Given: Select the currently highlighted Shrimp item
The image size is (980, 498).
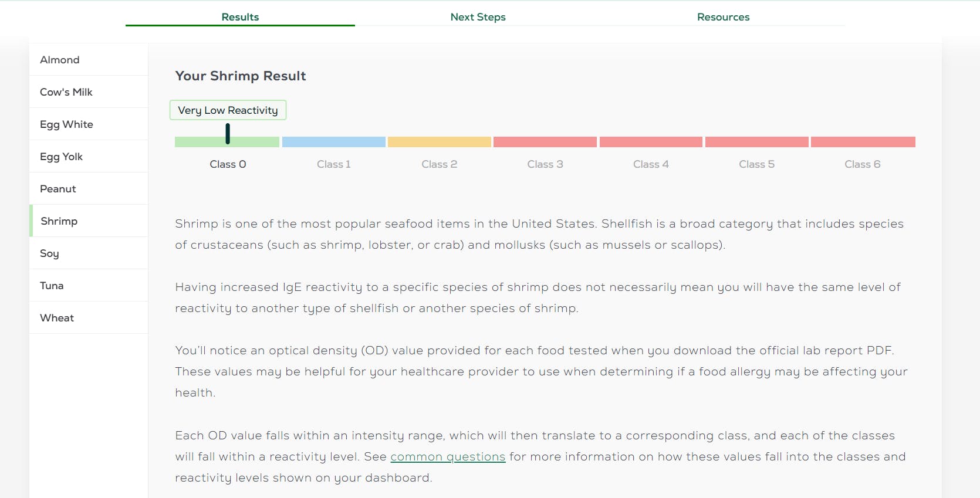Looking at the screenshot, I should [x=59, y=221].
